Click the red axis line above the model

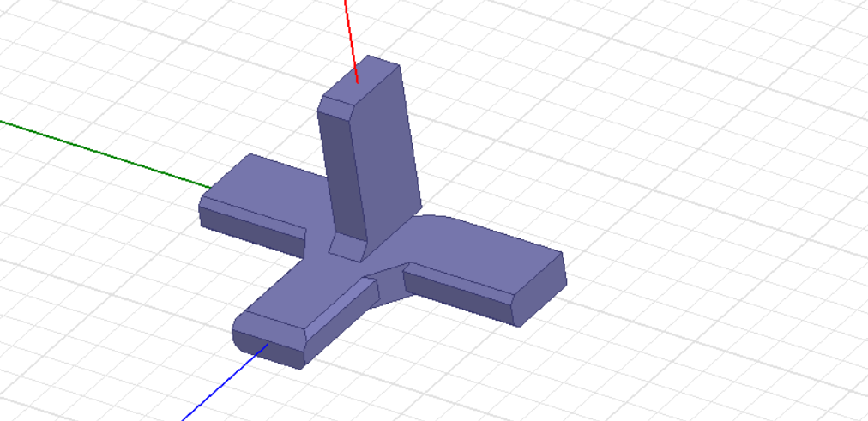coord(352,41)
